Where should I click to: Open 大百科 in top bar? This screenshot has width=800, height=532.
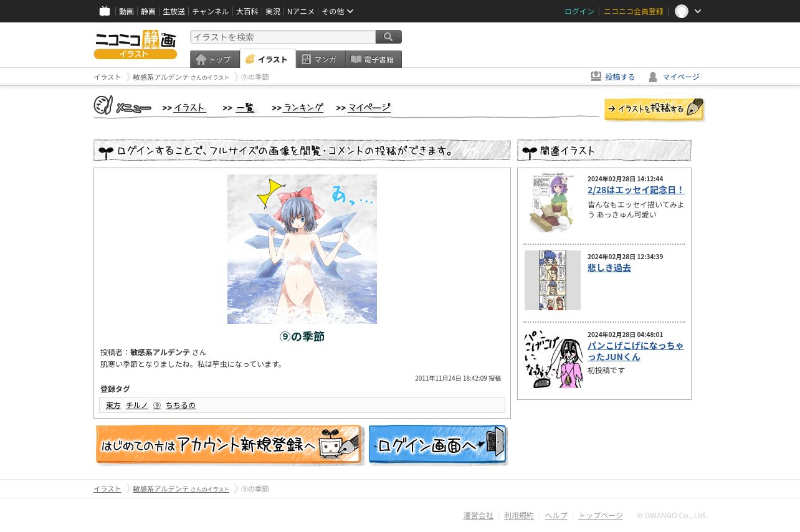(247, 11)
